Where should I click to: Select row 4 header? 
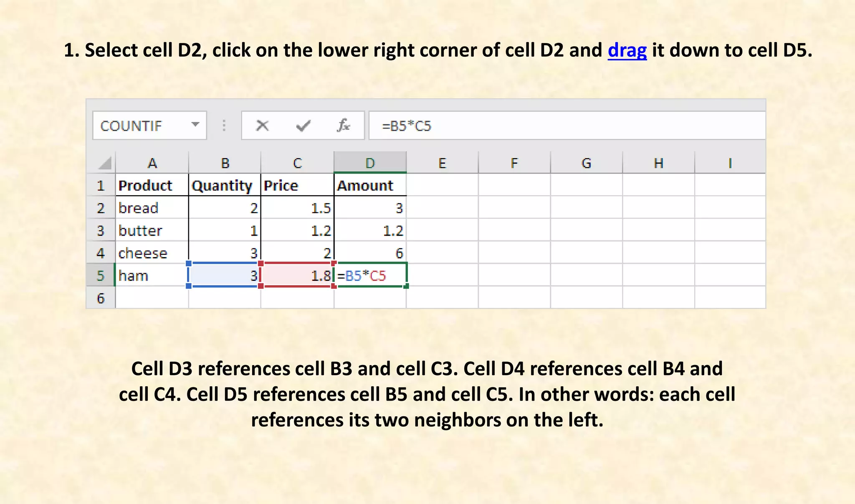[x=101, y=253]
